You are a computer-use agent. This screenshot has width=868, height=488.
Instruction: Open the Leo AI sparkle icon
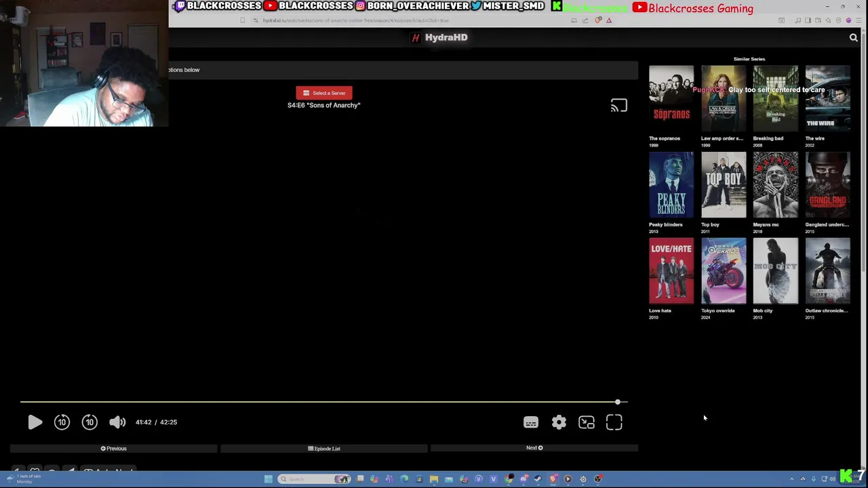(x=828, y=20)
